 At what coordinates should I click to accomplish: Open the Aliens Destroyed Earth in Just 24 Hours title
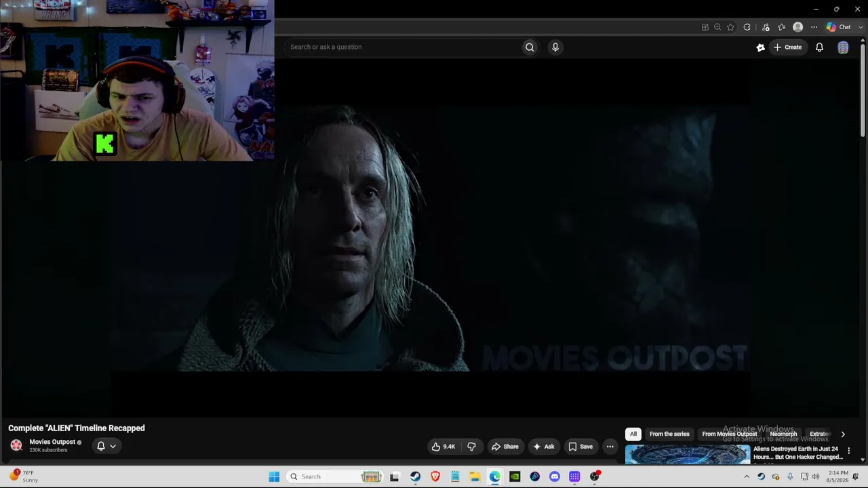point(798,453)
